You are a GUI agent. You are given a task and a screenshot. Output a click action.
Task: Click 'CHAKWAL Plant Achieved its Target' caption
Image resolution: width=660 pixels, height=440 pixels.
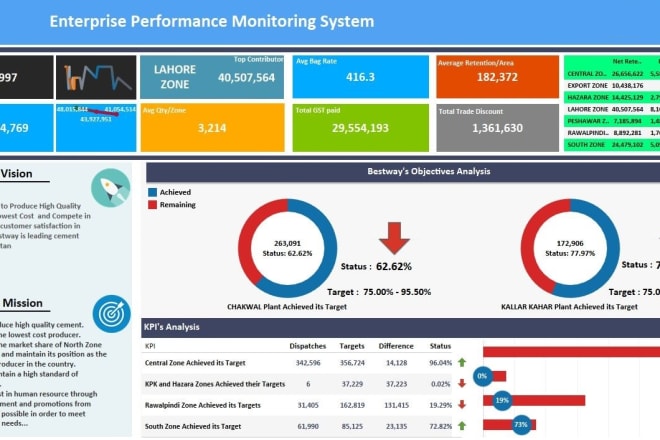tap(287, 307)
